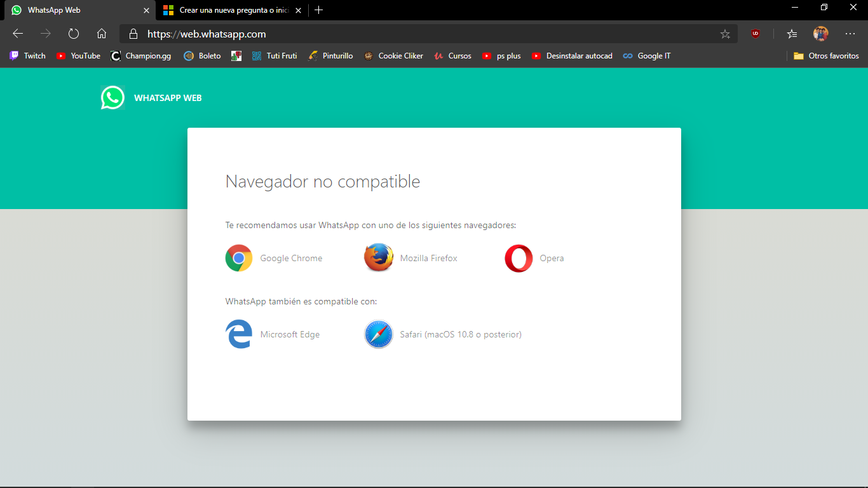Screen dimensions: 868x488
Task: Open a new tab with plus button
Action: point(319,10)
